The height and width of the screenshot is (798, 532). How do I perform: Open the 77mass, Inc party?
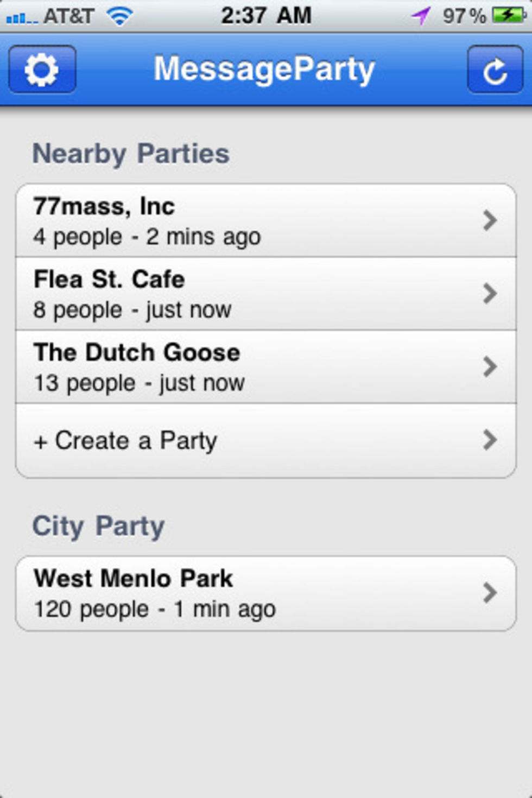(x=217, y=221)
